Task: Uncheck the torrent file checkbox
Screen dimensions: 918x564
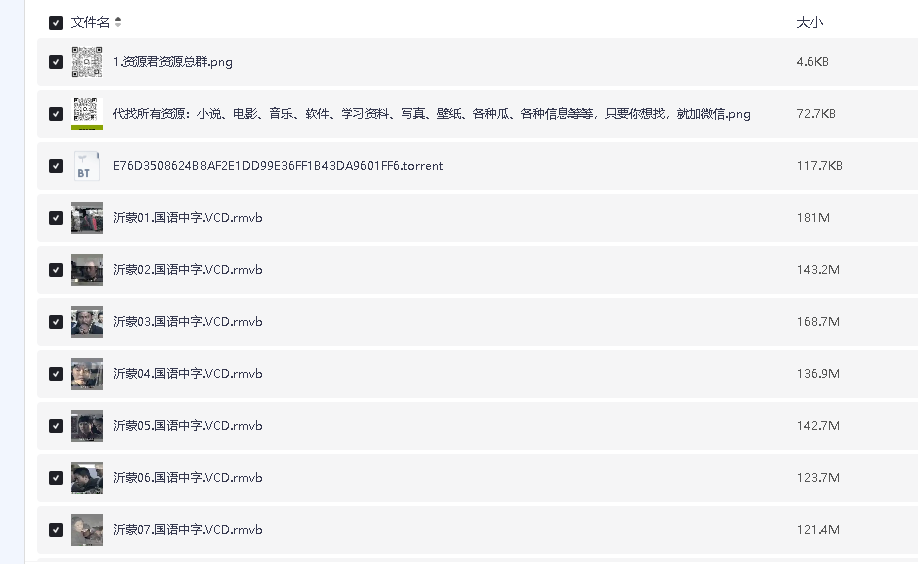Action: click(x=56, y=166)
